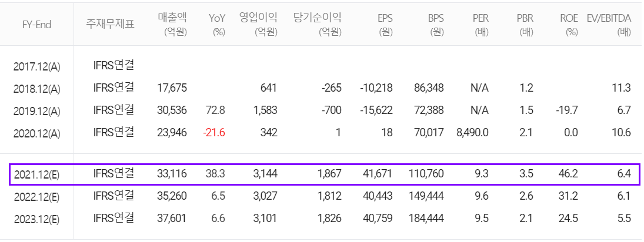644x242 pixels.
Task: Select the 2020.12(A) fiscal year row label
Action: pyautogui.click(x=36, y=133)
